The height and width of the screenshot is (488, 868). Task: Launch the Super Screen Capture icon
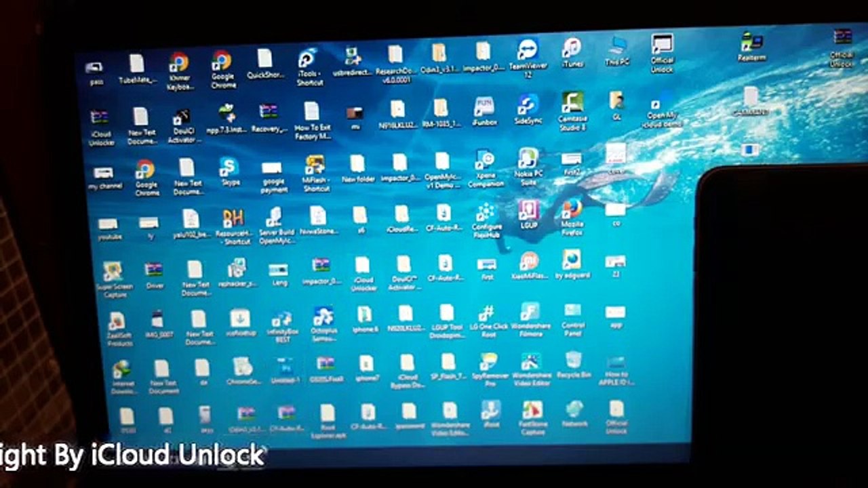(114, 281)
